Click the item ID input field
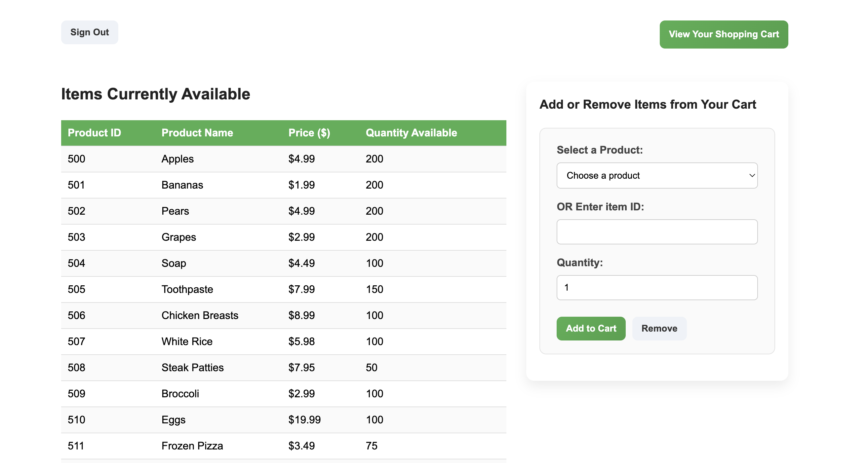 coord(657,232)
